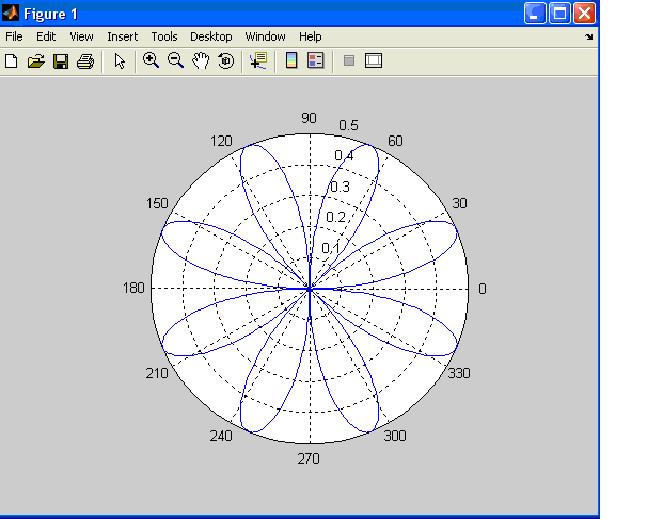
Task: Click the 0.1 radial tick label
Action: [x=331, y=248]
